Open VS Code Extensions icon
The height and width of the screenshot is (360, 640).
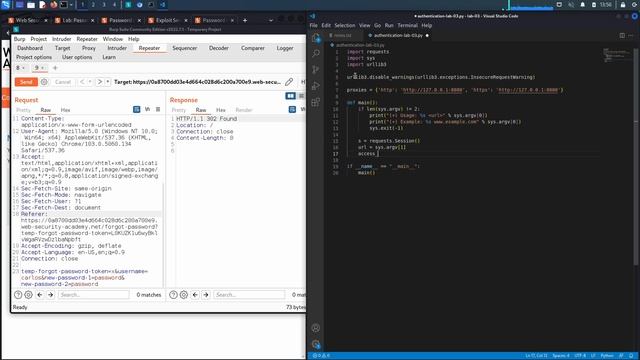(316, 102)
